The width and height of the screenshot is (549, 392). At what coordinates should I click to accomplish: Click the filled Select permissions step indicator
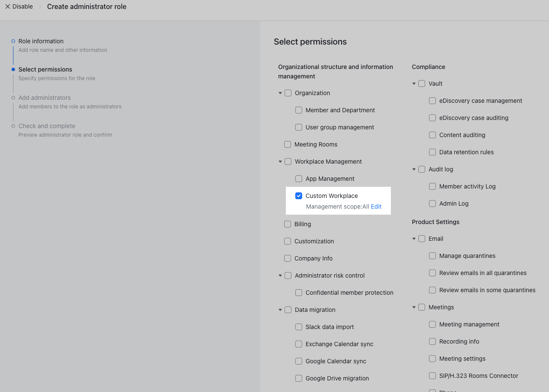(x=12, y=69)
